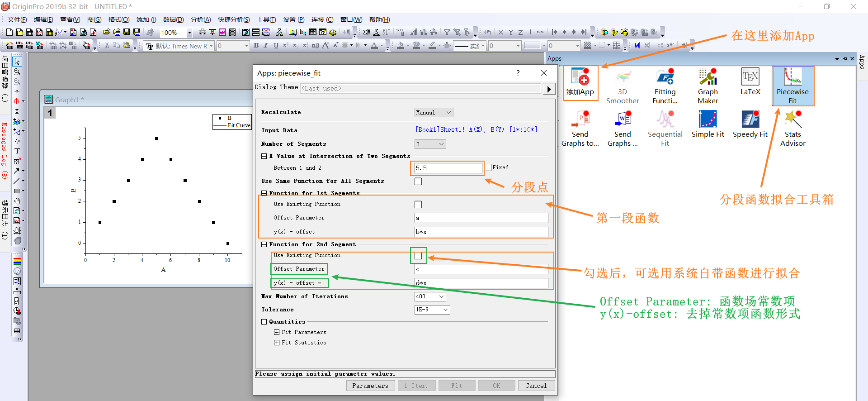868x401 pixels.
Task: Collapse the Quantities section
Action: click(x=264, y=322)
